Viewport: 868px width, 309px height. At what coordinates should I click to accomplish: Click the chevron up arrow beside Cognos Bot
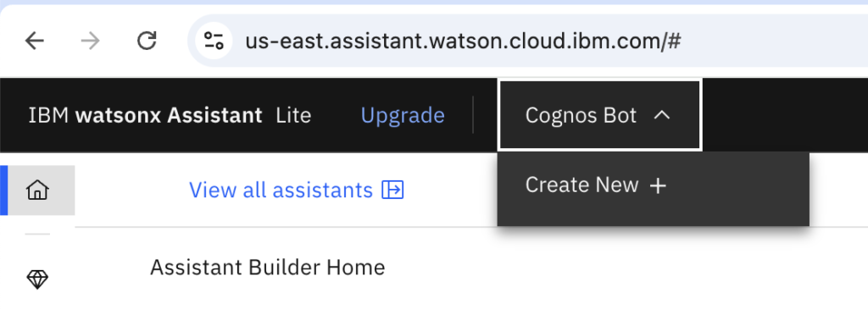[x=662, y=115]
